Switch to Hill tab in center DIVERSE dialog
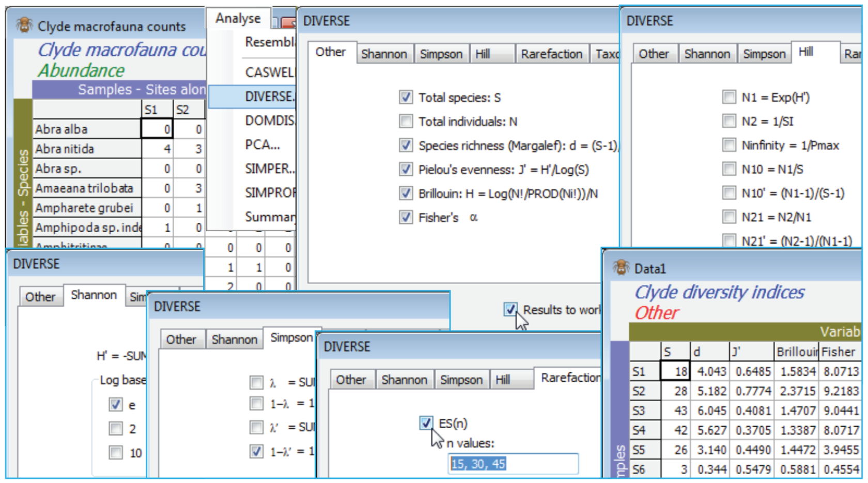 pos(492,54)
